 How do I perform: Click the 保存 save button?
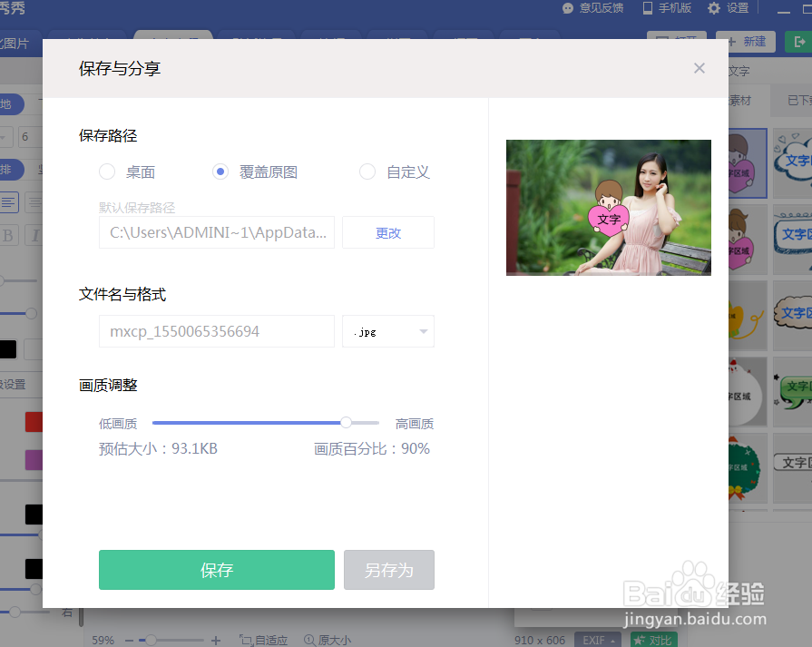(x=216, y=570)
